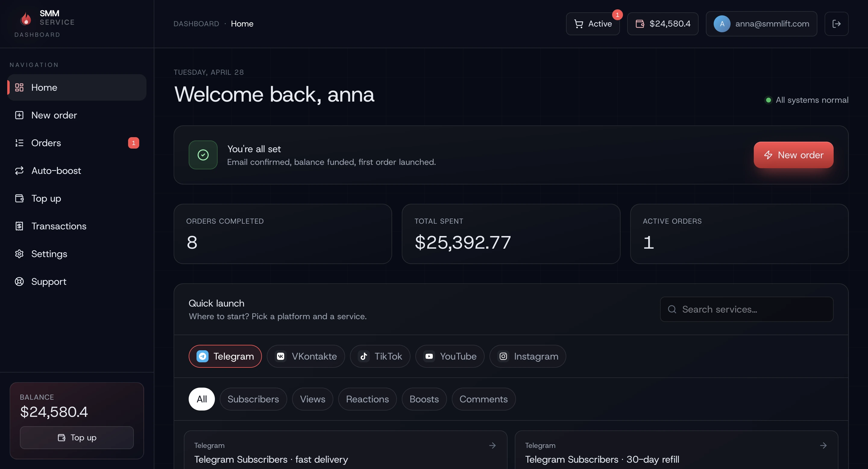The width and height of the screenshot is (868, 469).
Task: Open anna@smmlift.com account menu
Action: 761,24
